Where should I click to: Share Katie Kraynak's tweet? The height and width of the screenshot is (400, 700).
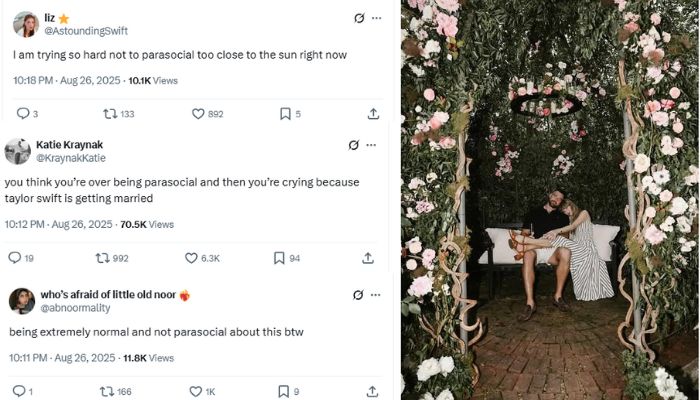[x=368, y=258]
